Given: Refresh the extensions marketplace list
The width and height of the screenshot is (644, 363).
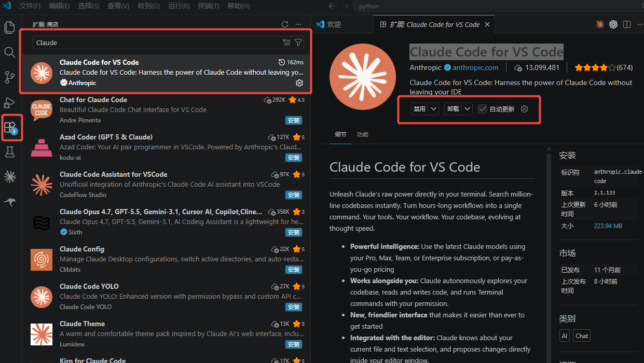Looking at the screenshot, I should pos(284,24).
